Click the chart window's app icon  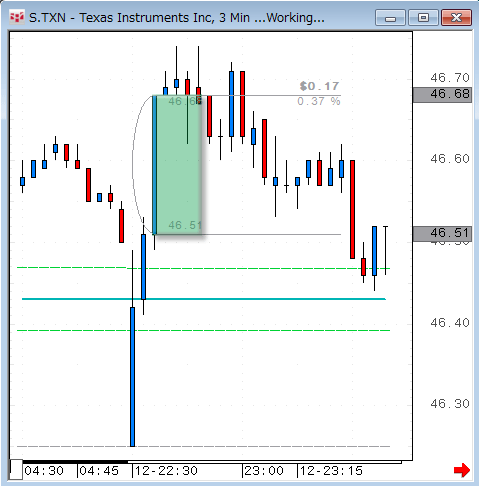coord(17,17)
